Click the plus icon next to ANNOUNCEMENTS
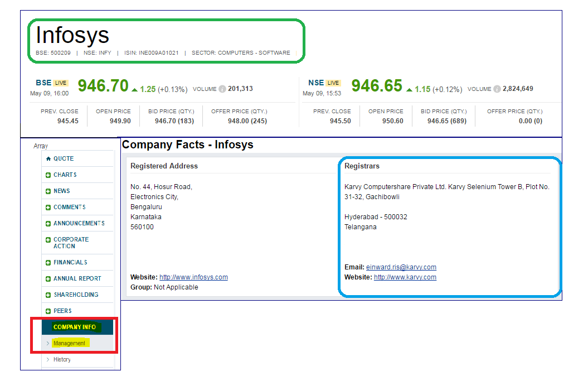Viewport: 588px width, 376px height. click(48, 224)
